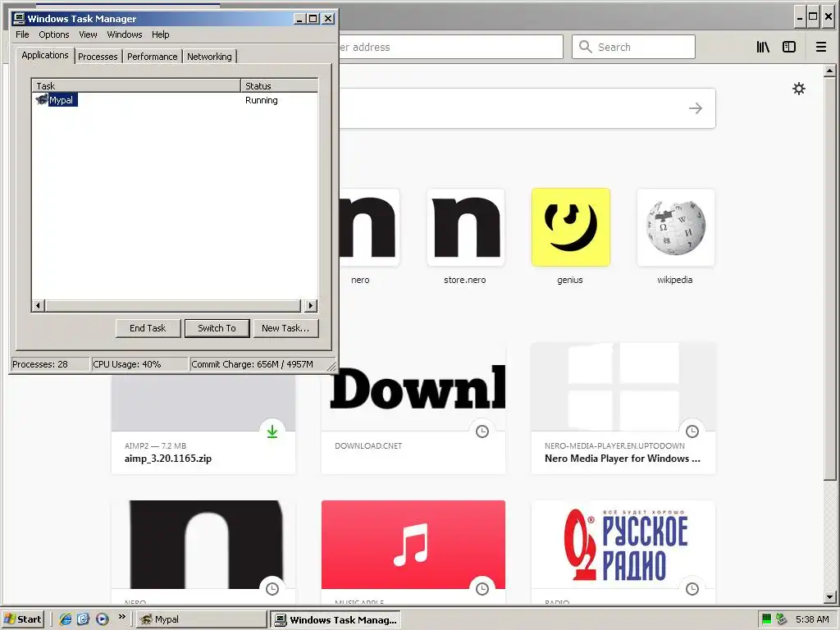Image resolution: width=840 pixels, height=630 pixels.
Task: Click the task list horizontal scrollbar track
Action: tap(173, 306)
